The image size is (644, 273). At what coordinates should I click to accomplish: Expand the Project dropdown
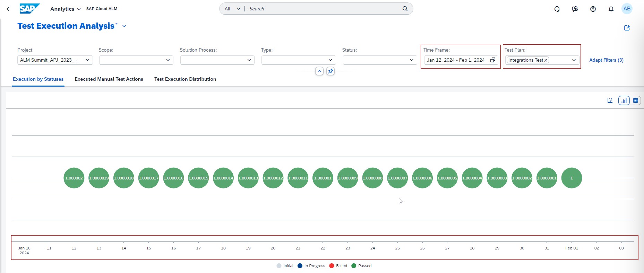tap(87, 60)
